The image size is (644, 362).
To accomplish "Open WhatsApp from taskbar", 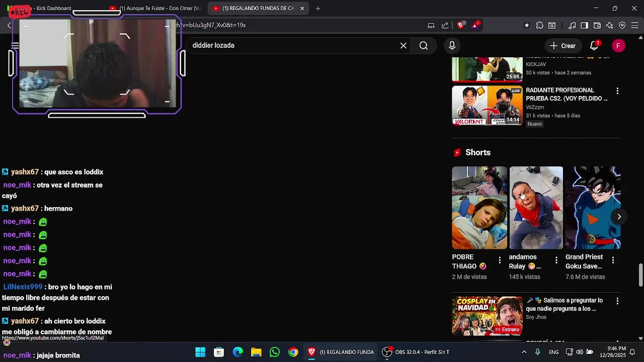I will (275, 352).
